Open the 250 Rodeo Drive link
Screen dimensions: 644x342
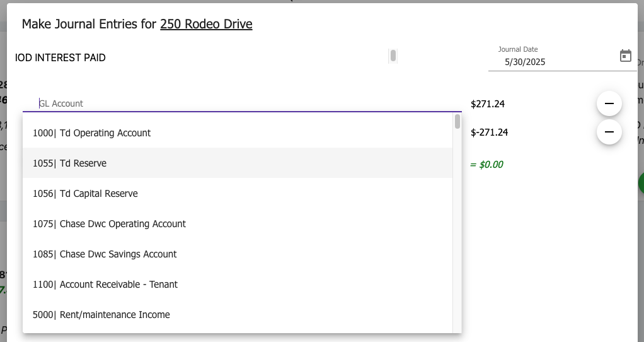206,24
